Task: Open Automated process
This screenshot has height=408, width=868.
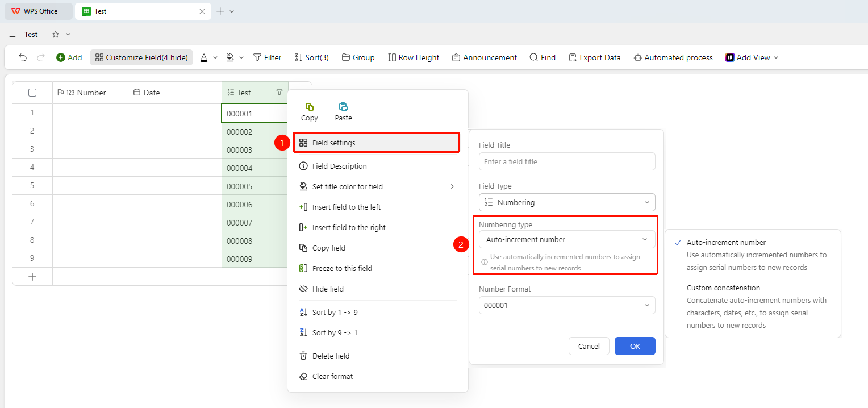Action: click(x=673, y=57)
